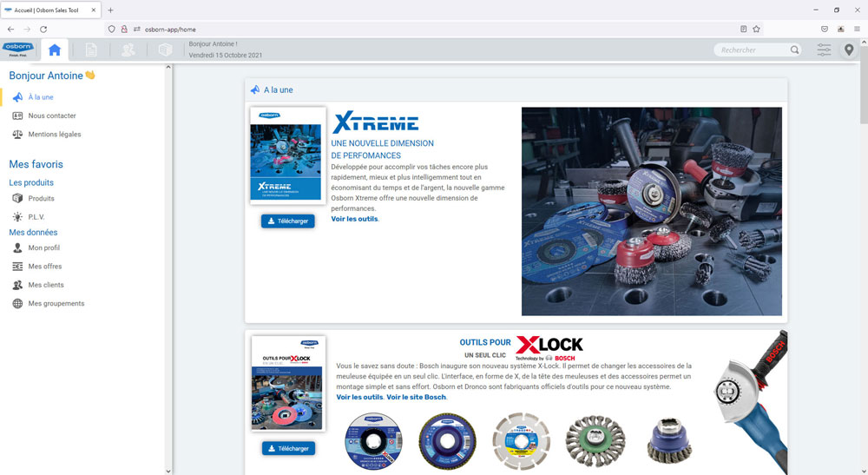
Task: Open Mon profil in the sidebar
Action: coord(43,247)
